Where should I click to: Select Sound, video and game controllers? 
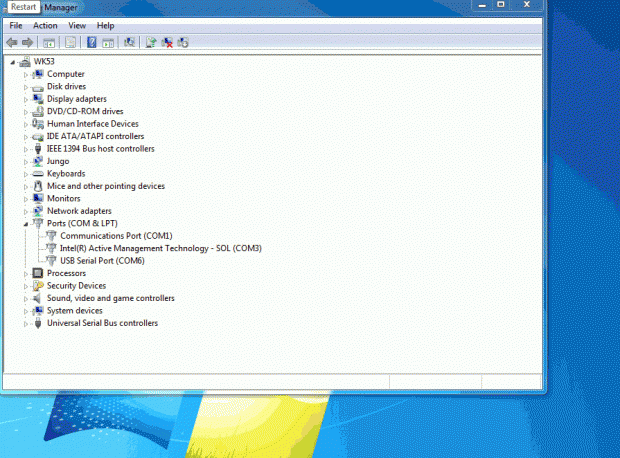[111, 298]
